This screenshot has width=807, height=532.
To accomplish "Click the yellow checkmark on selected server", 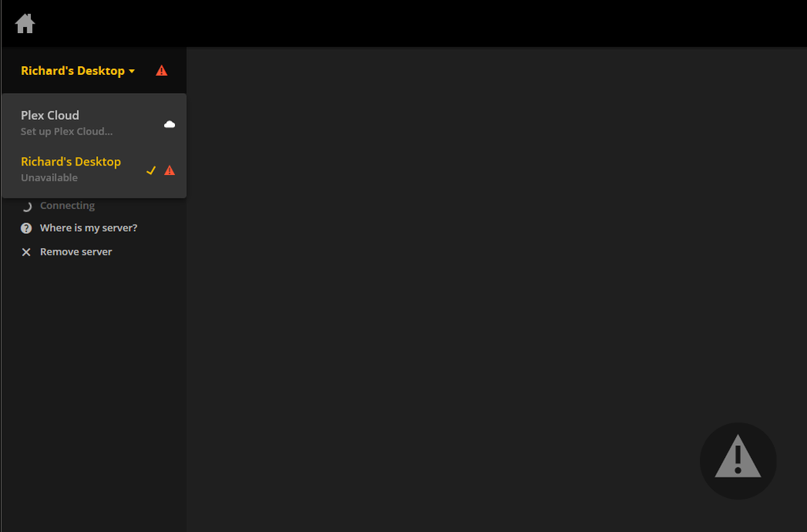I will (x=151, y=170).
